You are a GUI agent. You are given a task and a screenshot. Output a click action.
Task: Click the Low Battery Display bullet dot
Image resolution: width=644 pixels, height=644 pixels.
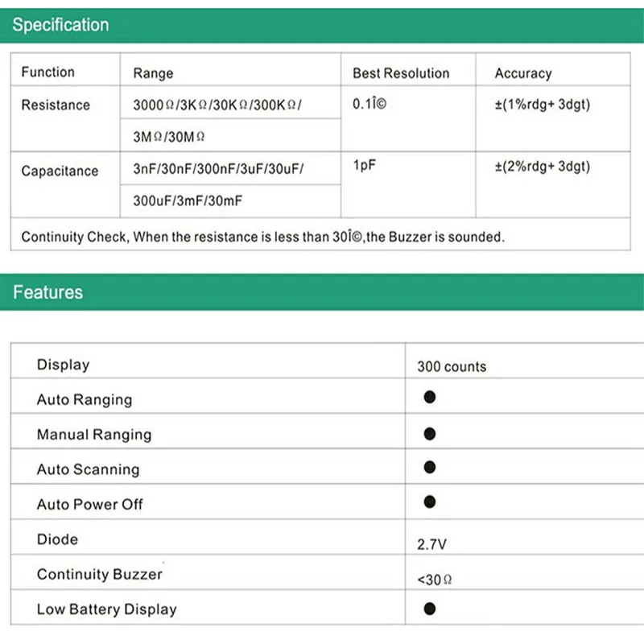(429, 608)
